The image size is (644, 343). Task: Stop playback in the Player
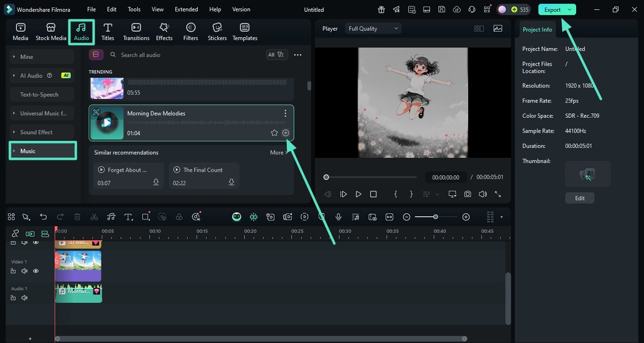coord(374,195)
